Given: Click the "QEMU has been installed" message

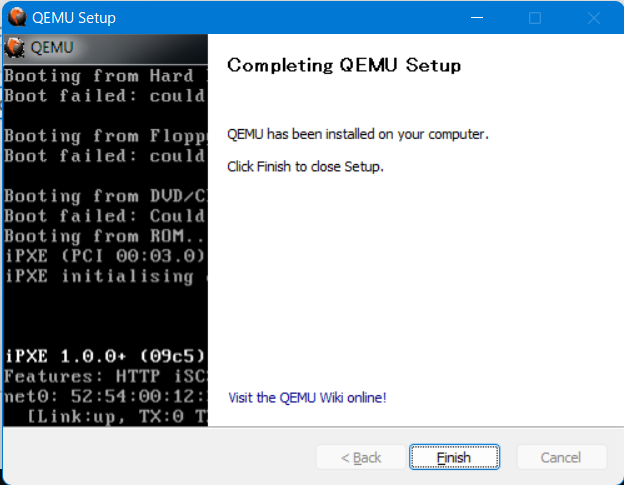Looking at the screenshot, I should pyautogui.click(x=358, y=134).
